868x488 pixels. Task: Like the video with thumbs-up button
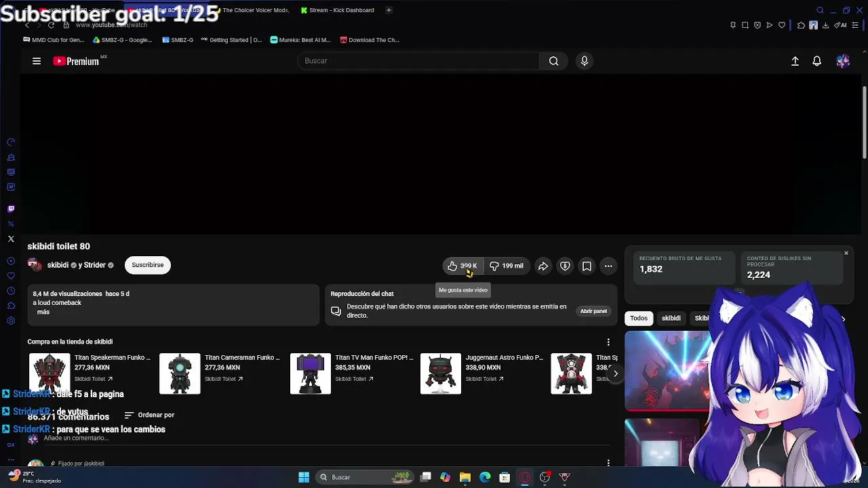pos(462,266)
